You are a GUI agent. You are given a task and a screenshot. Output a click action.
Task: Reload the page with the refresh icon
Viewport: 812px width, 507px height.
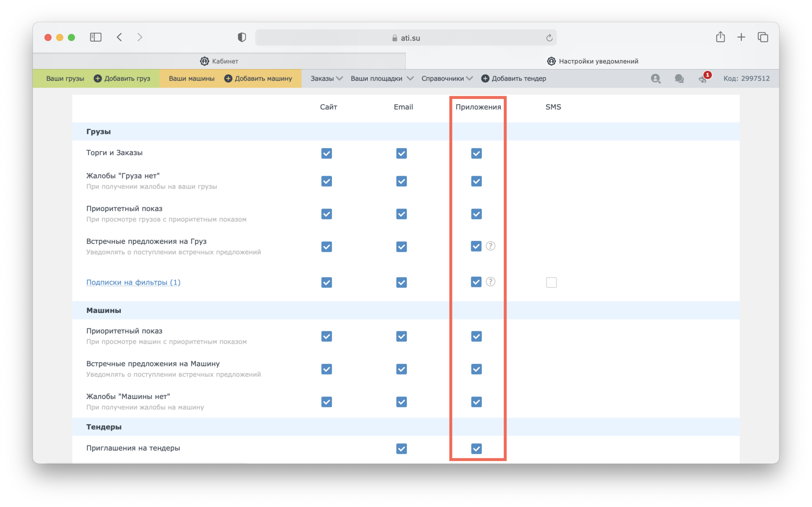coord(549,38)
